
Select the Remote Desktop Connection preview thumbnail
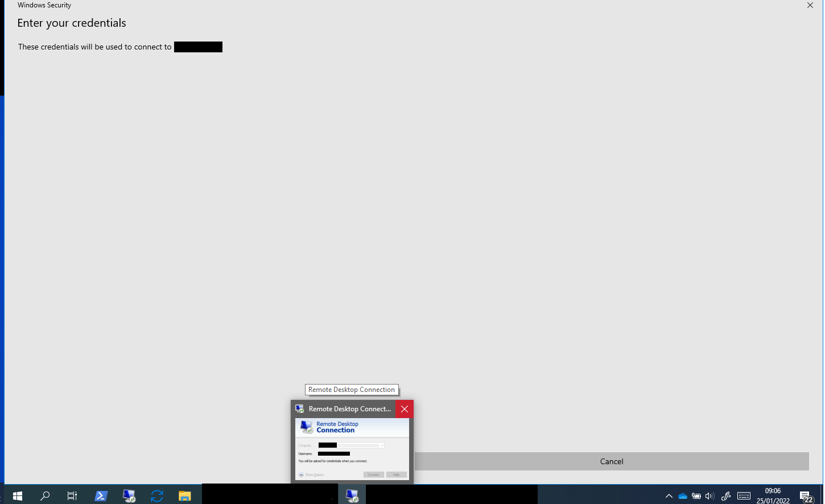[352, 449]
